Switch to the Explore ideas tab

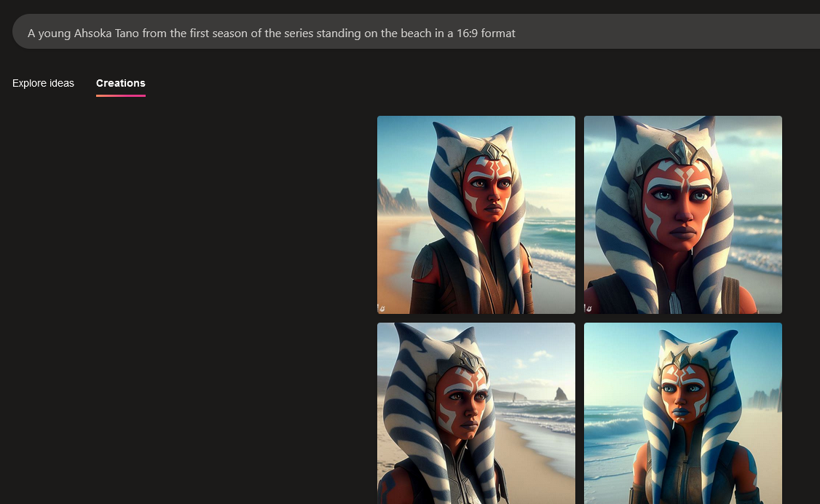[44, 83]
